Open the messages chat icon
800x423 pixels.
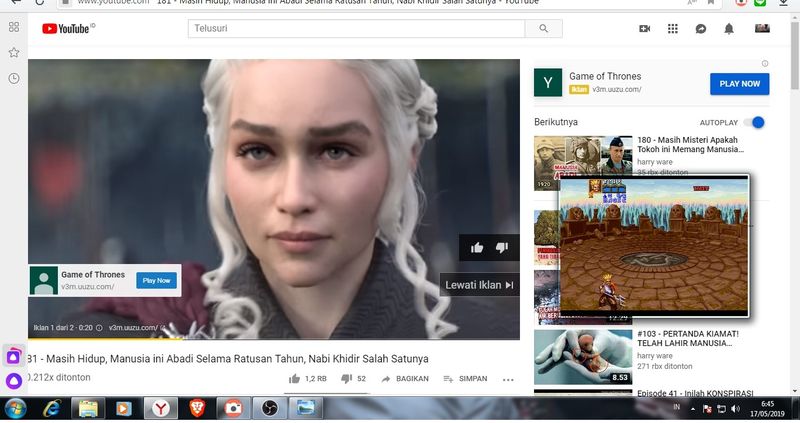point(701,29)
